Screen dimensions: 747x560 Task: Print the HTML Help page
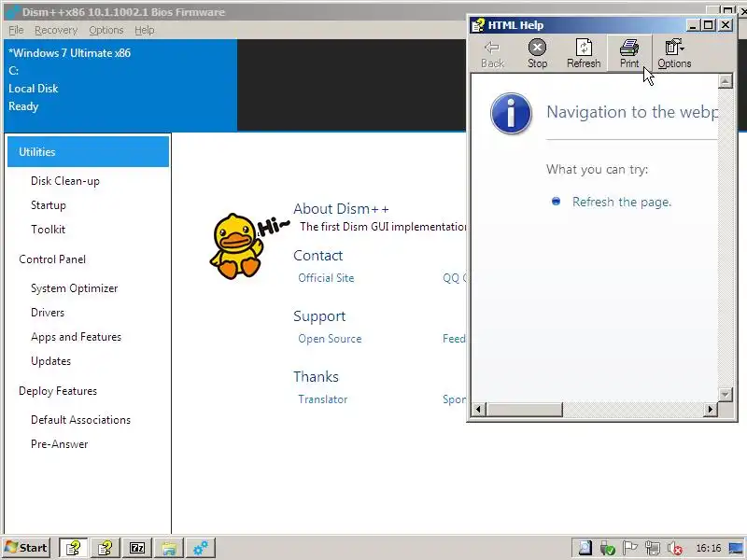pos(628,54)
